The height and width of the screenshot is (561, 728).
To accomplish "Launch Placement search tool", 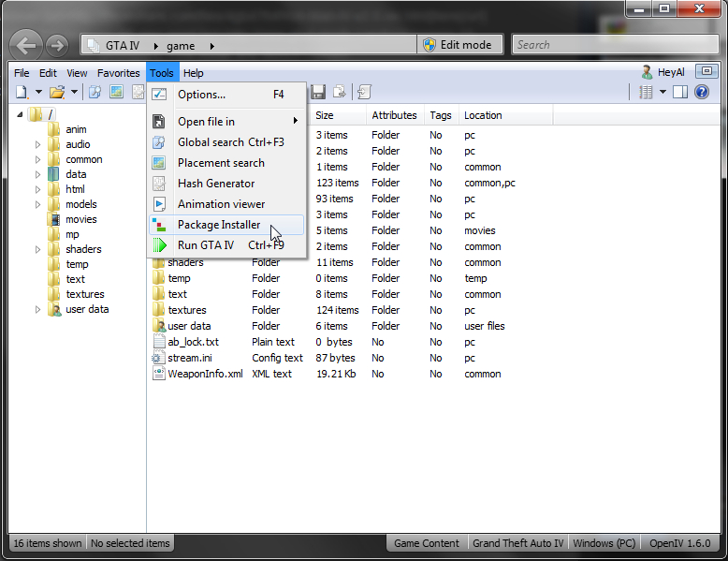I will click(226, 163).
